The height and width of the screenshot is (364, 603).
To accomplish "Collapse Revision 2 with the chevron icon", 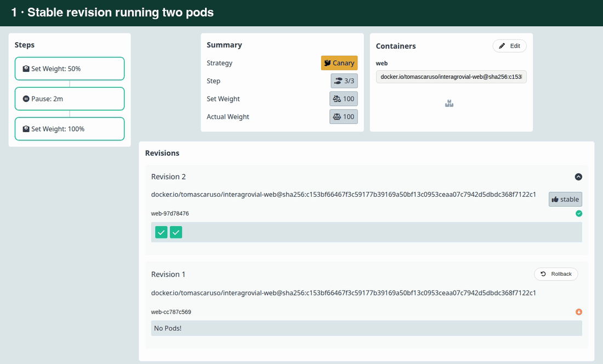I will [578, 177].
